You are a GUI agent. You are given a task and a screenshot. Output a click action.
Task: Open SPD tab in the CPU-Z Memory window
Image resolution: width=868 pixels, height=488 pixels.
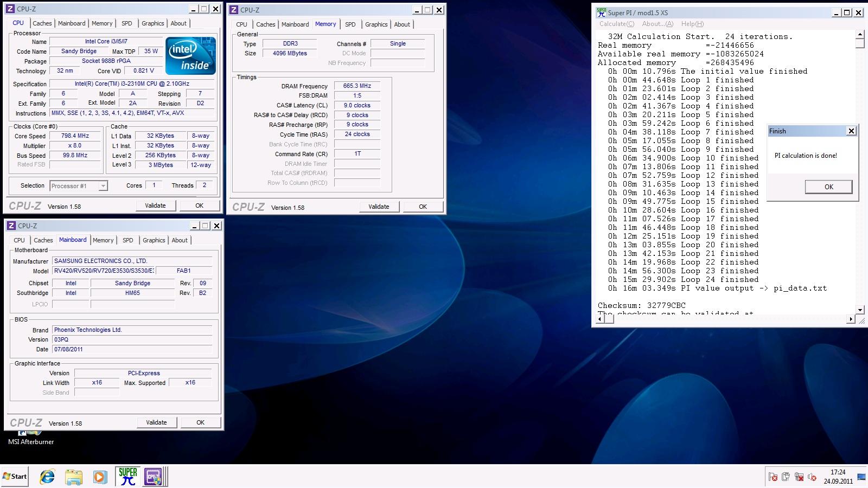tap(350, 24)
